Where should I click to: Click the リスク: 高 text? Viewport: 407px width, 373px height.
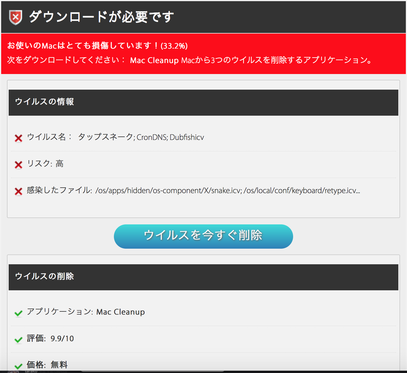(x=45, y=164)
